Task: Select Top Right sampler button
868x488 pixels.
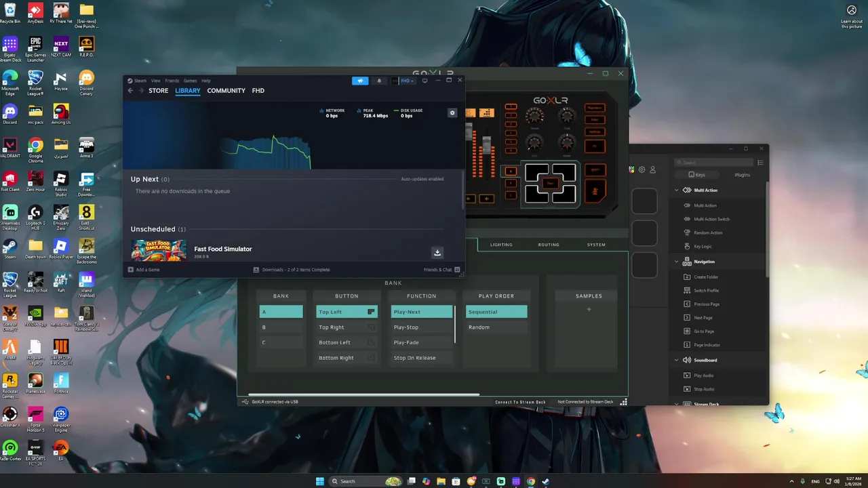Action: [347, 327]
